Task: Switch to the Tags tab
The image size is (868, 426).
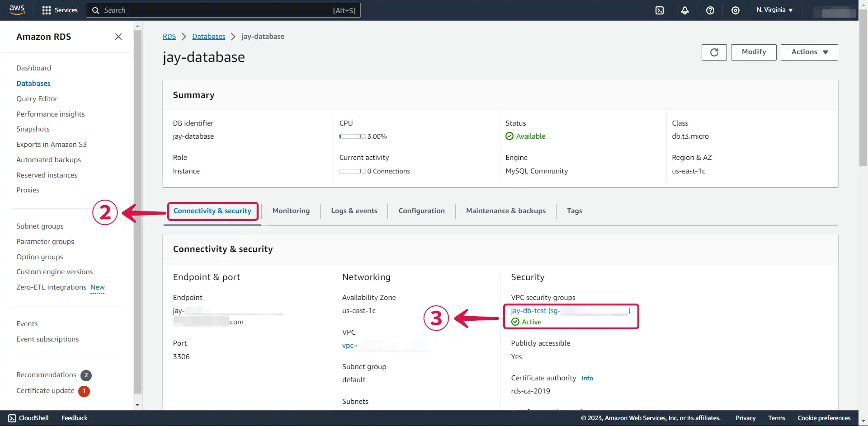Action: [575, 211]
